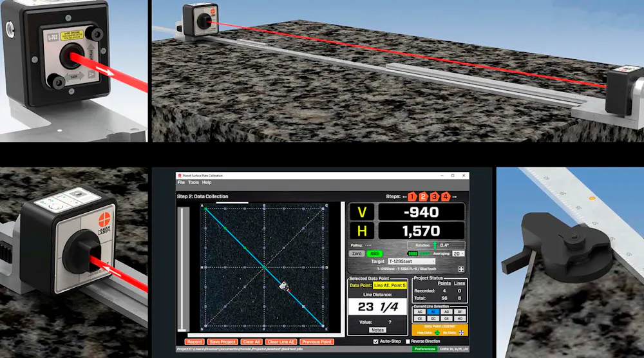
Task: Click the V reading -940 display
Action: [x=421, y=212]
